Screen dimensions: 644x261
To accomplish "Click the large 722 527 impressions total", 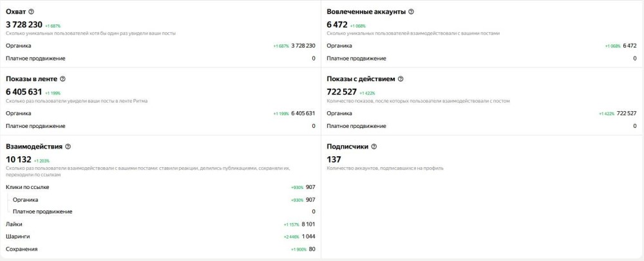I will pos(342,92).
